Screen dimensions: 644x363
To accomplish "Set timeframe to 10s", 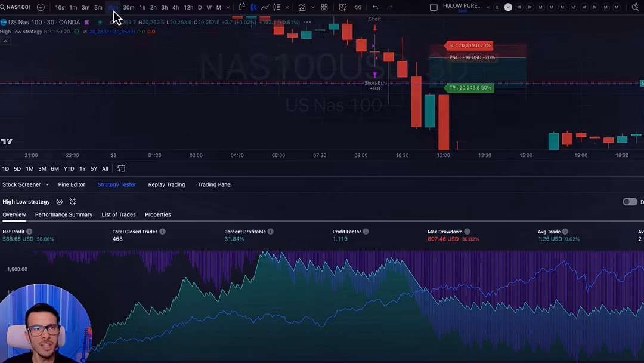I will click(60, 7).
